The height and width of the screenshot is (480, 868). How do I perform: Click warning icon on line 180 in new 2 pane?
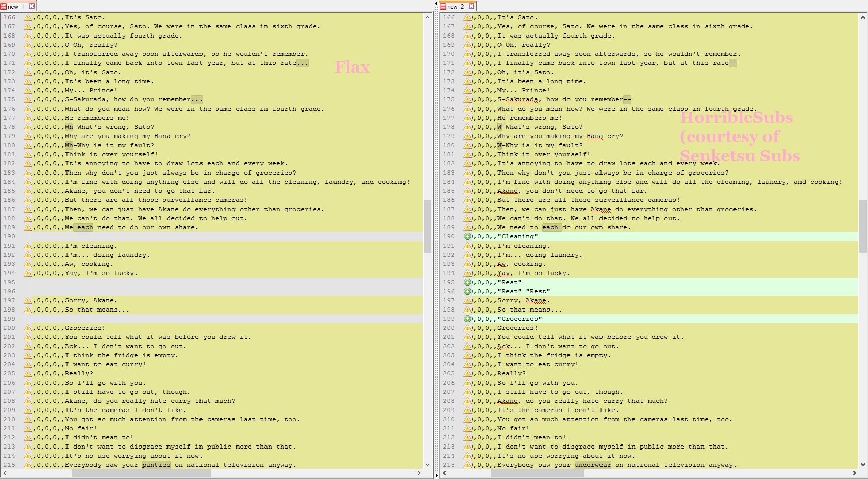click(x=468, y=145)
